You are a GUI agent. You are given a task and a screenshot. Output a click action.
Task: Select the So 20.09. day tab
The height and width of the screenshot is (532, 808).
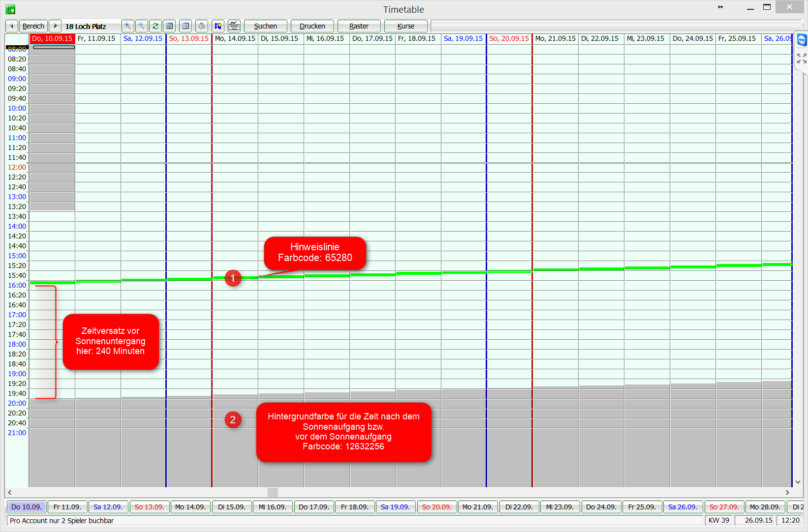(436, 507)
